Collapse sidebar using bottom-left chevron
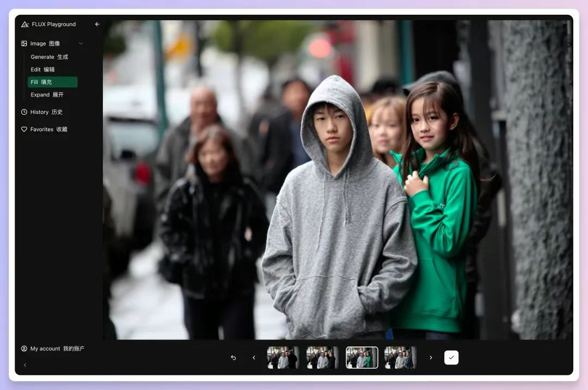Screen dimensions: 588x390 (x=25, y=365)
